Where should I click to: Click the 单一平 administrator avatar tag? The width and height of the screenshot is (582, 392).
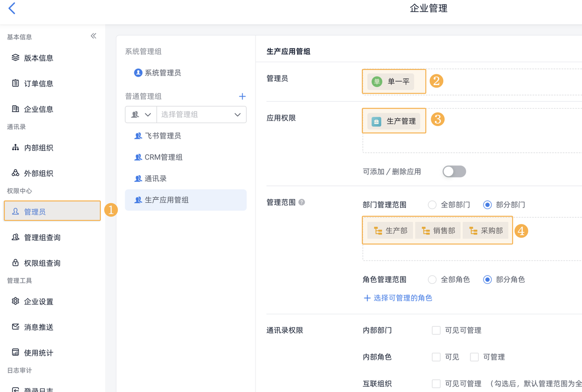[x=390, y=82]
